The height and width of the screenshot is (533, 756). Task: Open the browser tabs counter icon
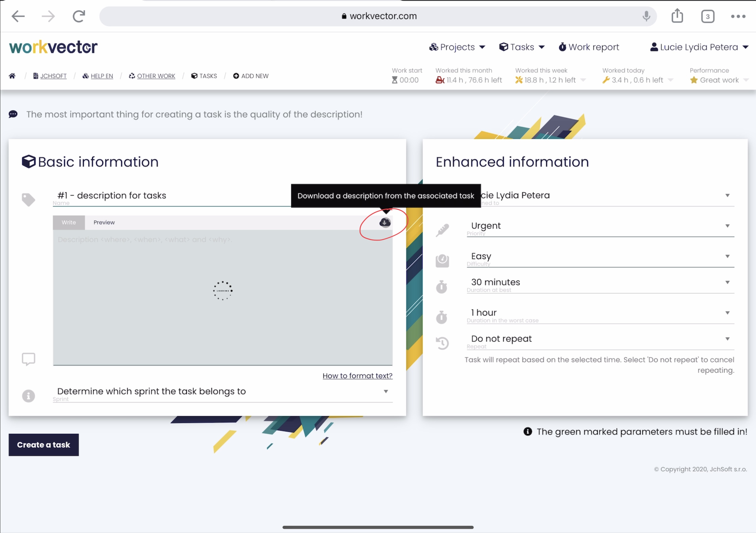click(x=707, y=16)
